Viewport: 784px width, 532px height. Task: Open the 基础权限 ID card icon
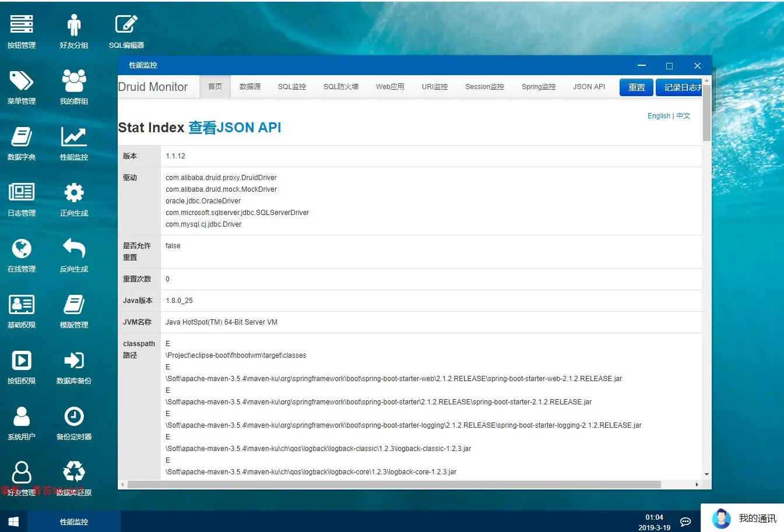coord(22,311)
